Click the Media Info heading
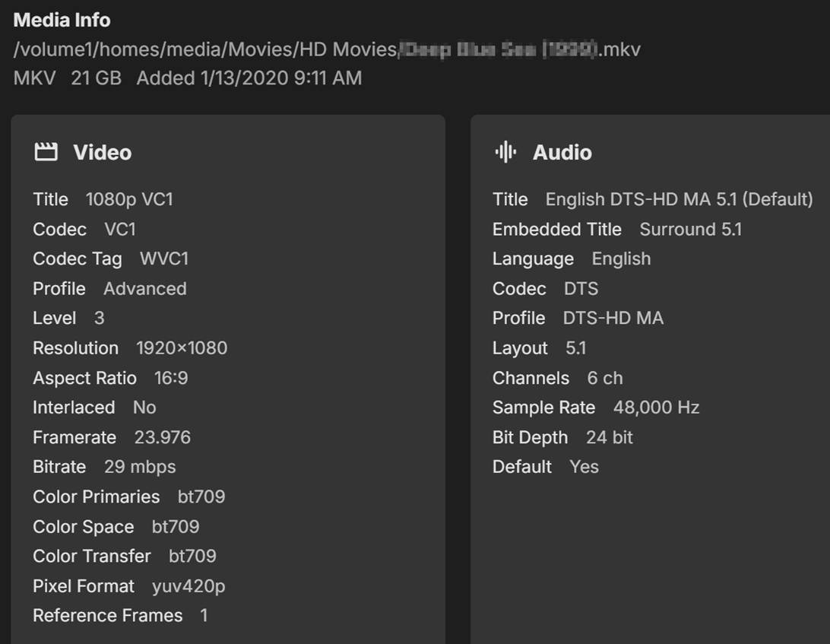The width and height of the screenshot is (830, 644). coord(62,21)
